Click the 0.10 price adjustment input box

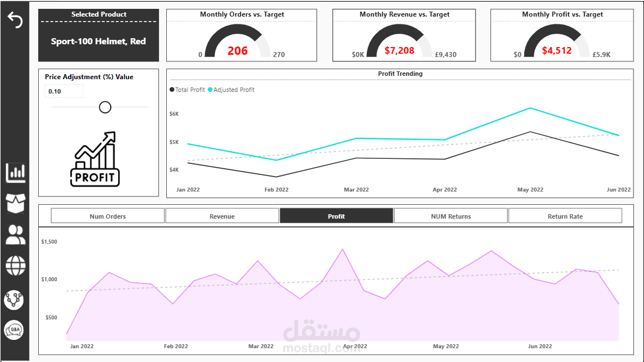click(x=64, y=91)
